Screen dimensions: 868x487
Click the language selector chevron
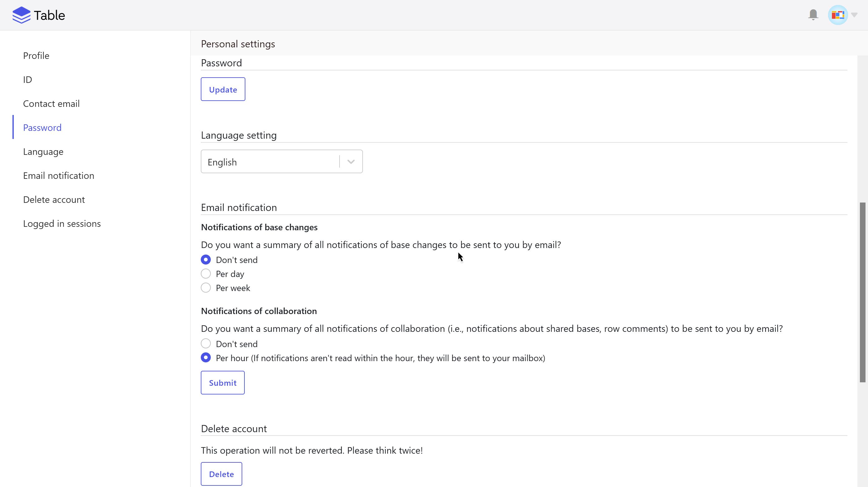351,162
